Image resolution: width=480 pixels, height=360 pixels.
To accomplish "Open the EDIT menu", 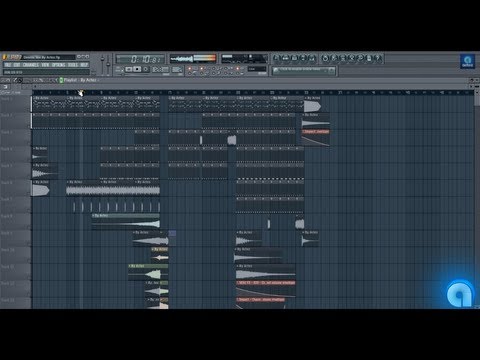I will pyautogui.click(x=17, y=65).
